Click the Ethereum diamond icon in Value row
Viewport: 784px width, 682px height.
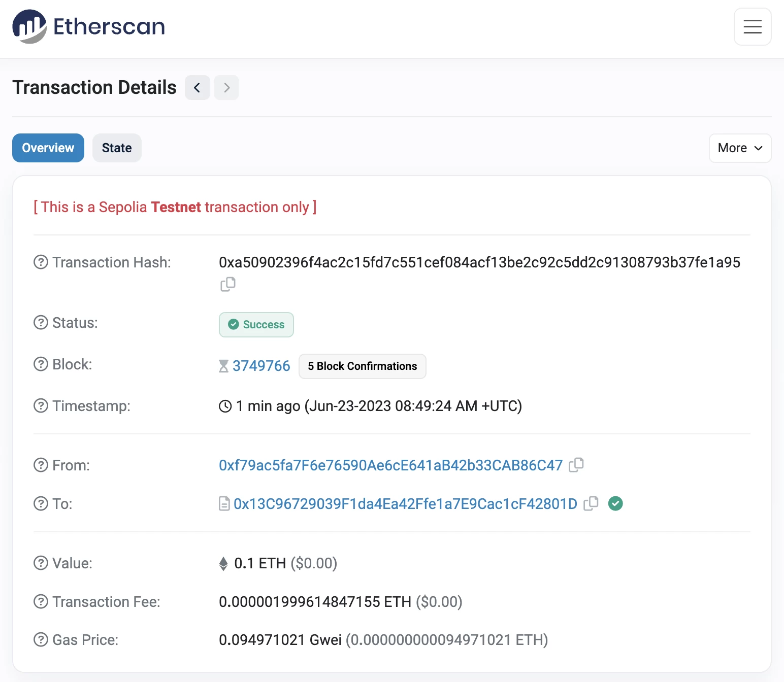[223, 564]
